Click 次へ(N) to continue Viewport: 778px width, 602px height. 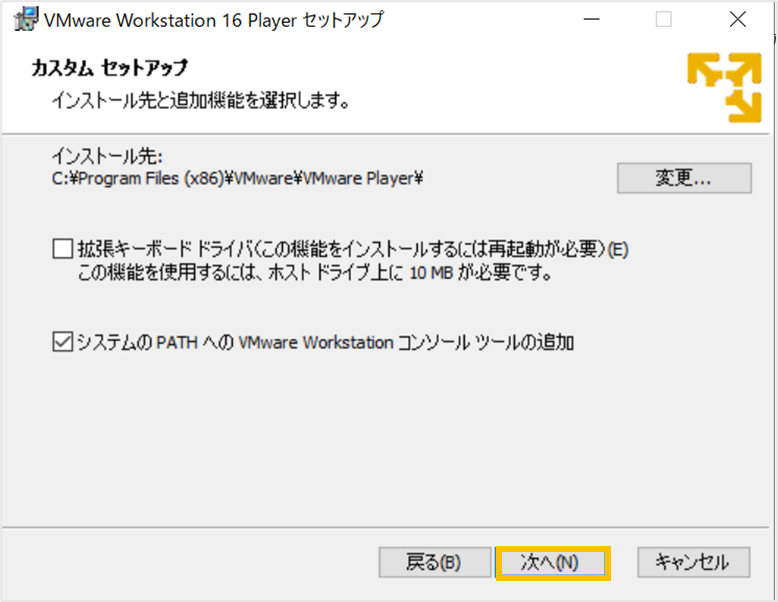tap(553, 563)
